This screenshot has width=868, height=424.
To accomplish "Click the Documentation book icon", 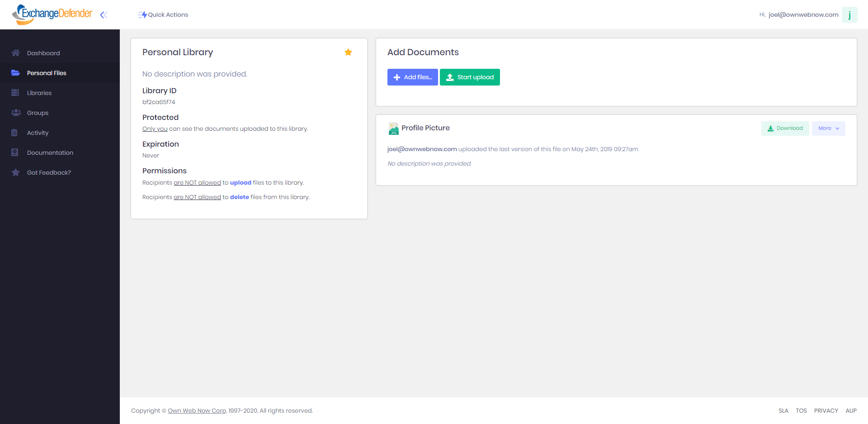I will [x=15, y=152].
